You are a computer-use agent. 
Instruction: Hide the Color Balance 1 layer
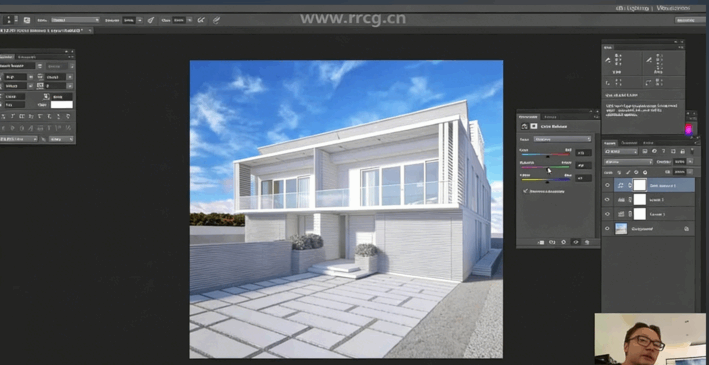click(x=607, y=185)
